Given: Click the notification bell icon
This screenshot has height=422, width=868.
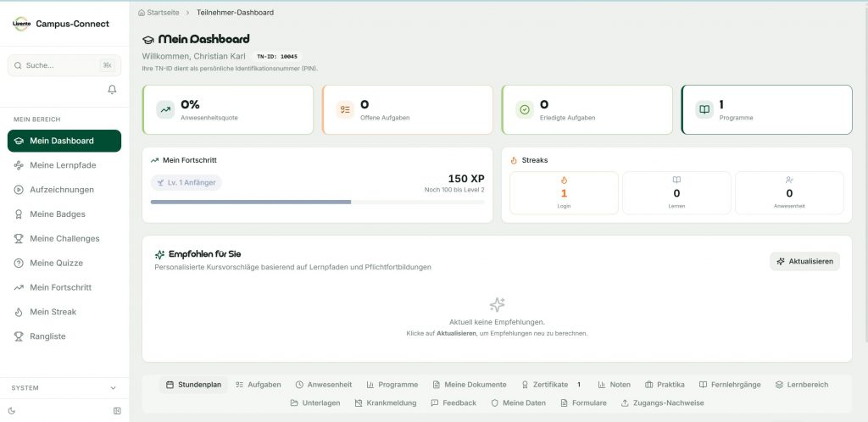Looking at the screenshot, I should coord(112,89).
